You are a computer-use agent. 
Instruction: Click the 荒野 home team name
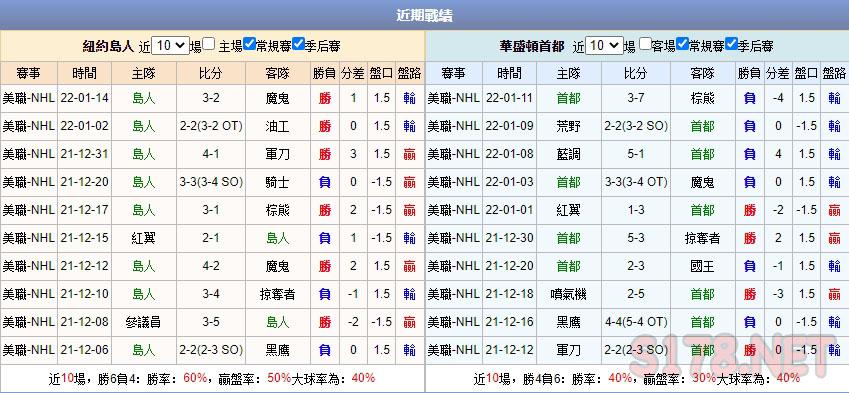click(x=568, y=126)
